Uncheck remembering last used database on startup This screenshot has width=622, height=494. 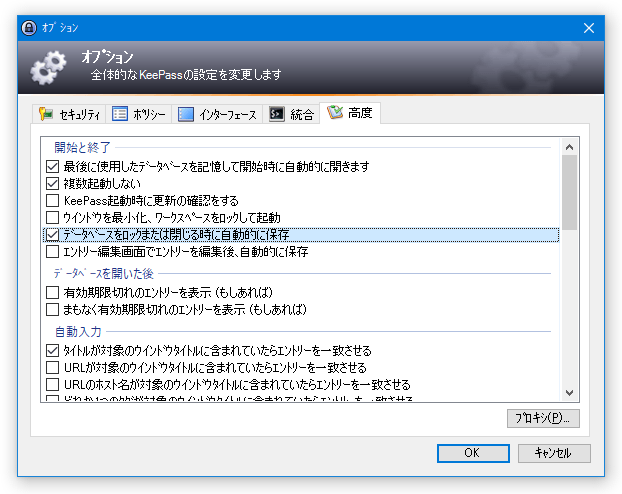[x=52, y=166]
